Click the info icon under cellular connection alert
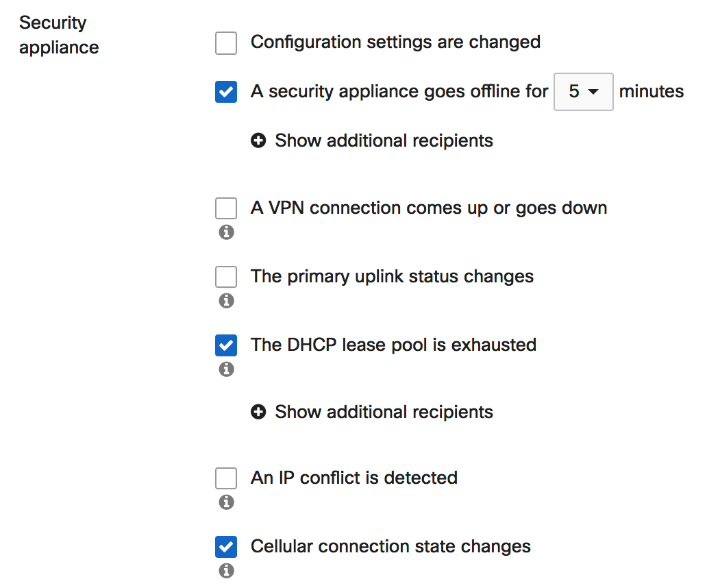Image resolution: width=707 pixels, height=588 pixels. [226, 571]
